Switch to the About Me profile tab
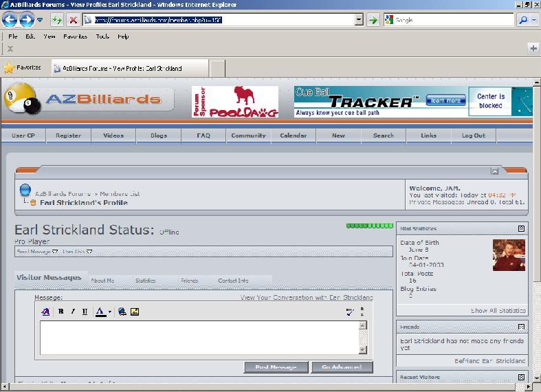Viewport: 541px width, 392px height. point(102,281)
